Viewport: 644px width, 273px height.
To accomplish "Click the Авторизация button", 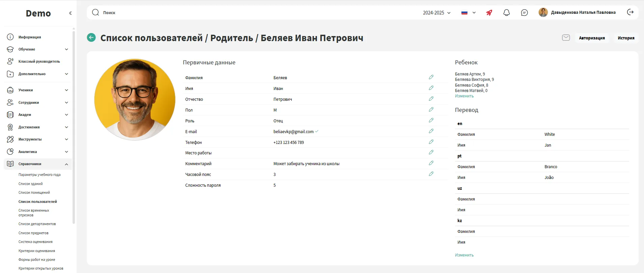I will click(x=592, y=38).
